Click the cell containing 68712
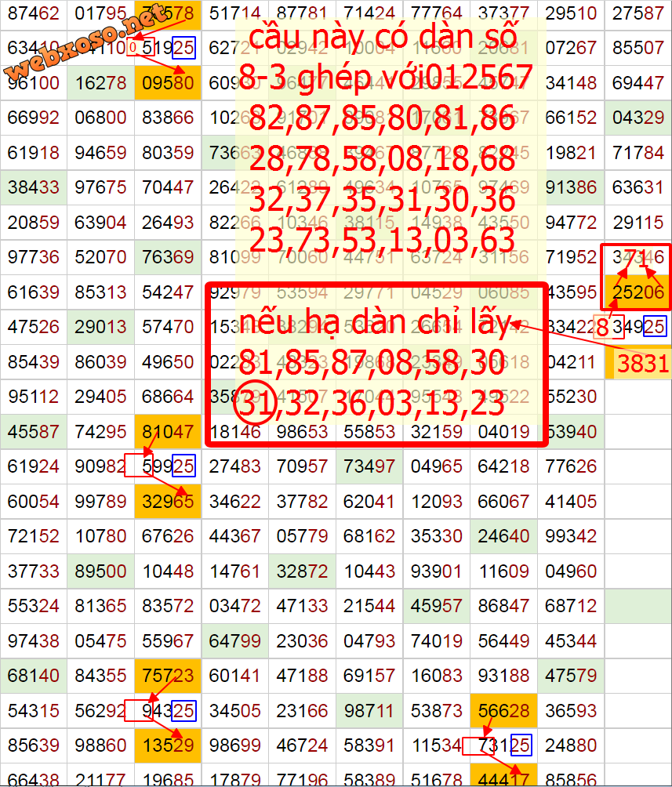The height and width of the screenshot is (787, 672). pyautogui.click(x=571, y=606)
